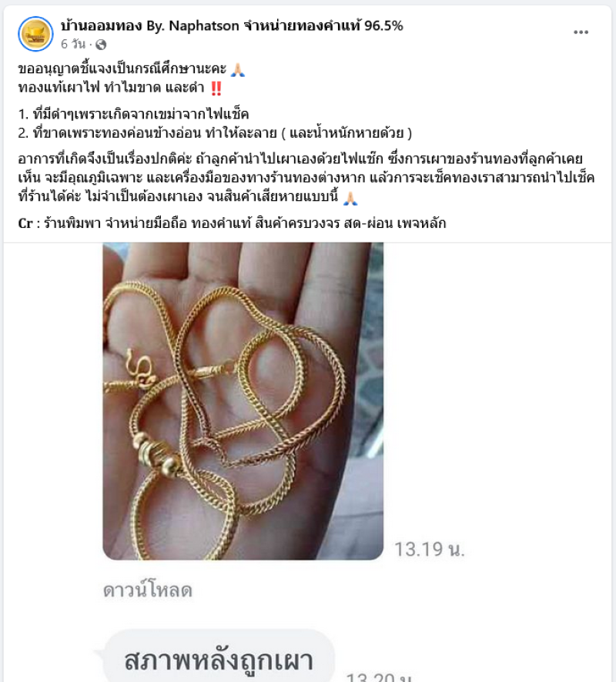Click folded hands emoji ending the long paragraph

click(350, 198)
